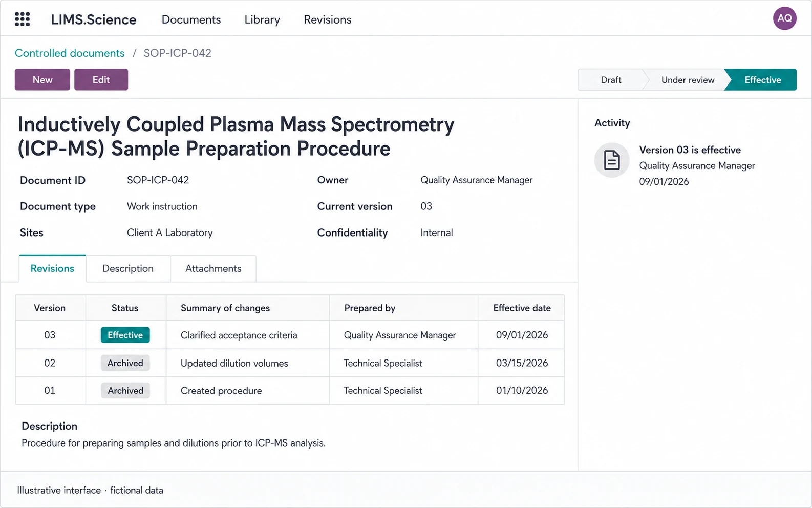Viewport: 812px width, 508px height.
Task: Switch to the Attachments tab
Action: (x=213, y=269)
